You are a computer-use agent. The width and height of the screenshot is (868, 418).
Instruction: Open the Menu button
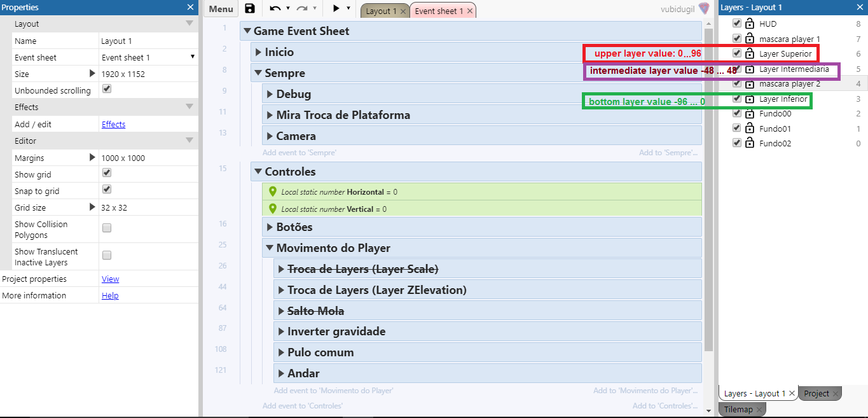point(221,9)
